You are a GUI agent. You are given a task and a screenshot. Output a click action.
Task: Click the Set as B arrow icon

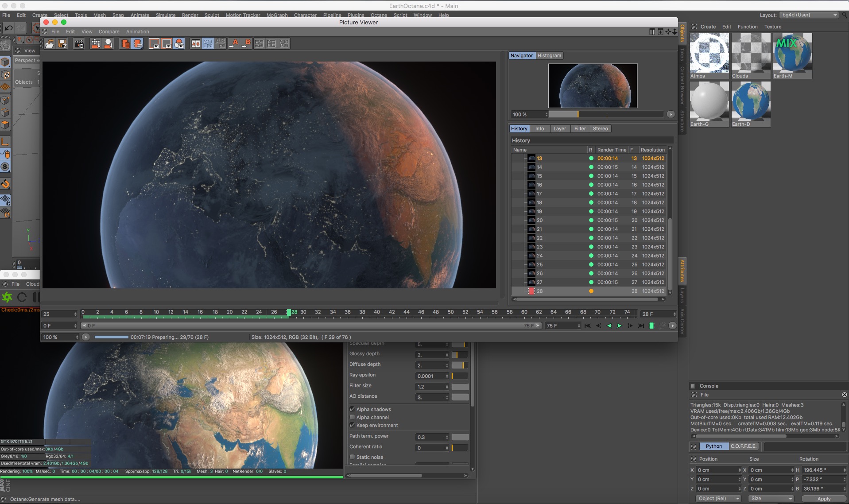click(x=246, y=43)
